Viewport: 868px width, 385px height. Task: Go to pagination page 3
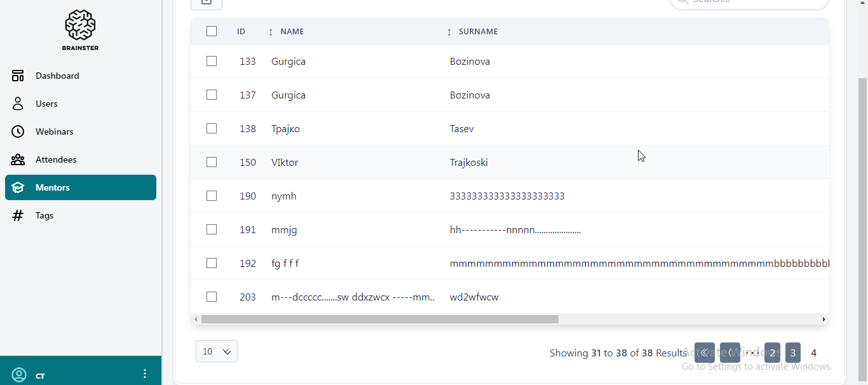click(x=793, y=353)
